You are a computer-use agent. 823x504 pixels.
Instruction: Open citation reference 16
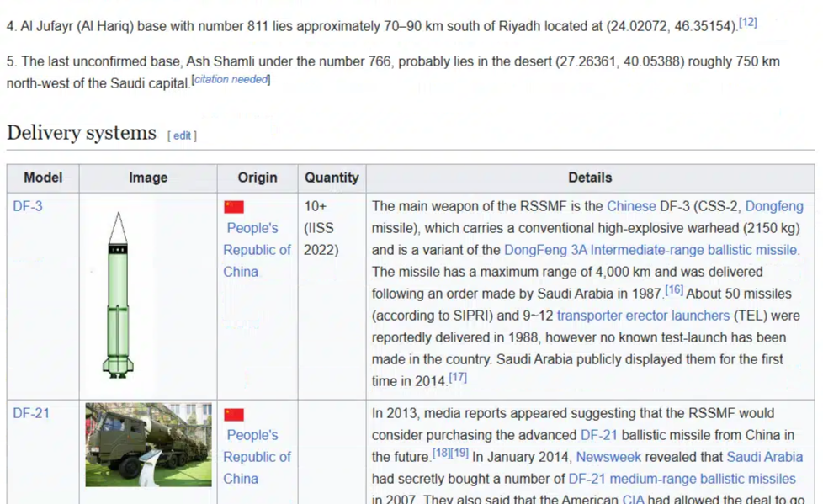click(674, 289)
